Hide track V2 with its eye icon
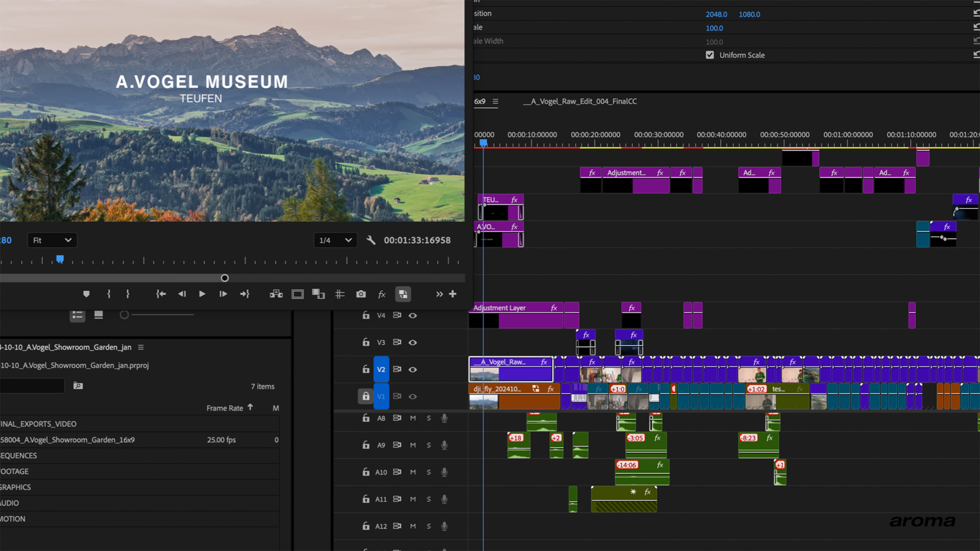 (x=413, y=369)
